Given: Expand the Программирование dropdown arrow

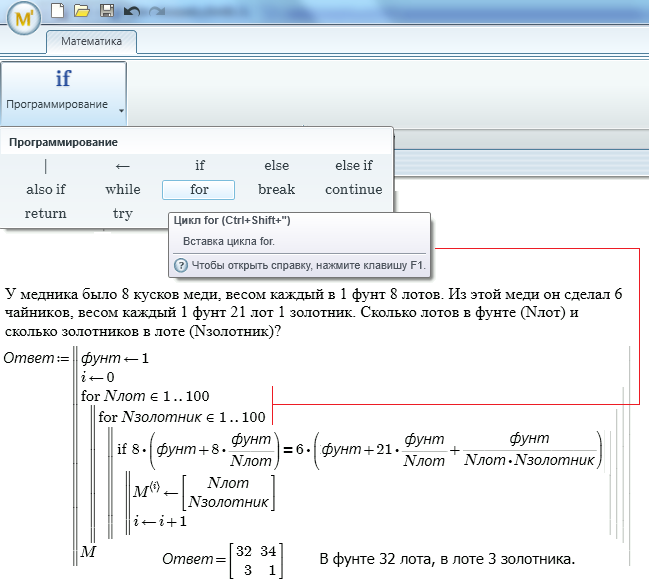Looking at the screenshot, I should (x=121, y=111).
